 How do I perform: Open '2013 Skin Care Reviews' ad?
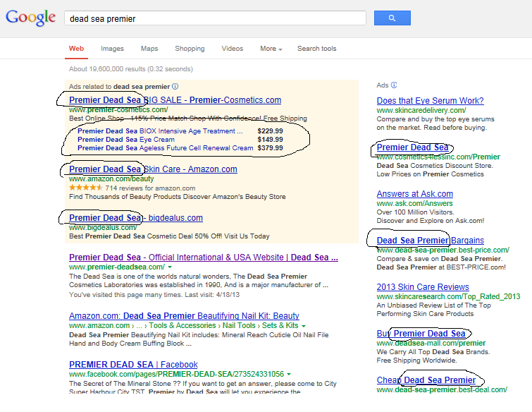tap(423, 287)
